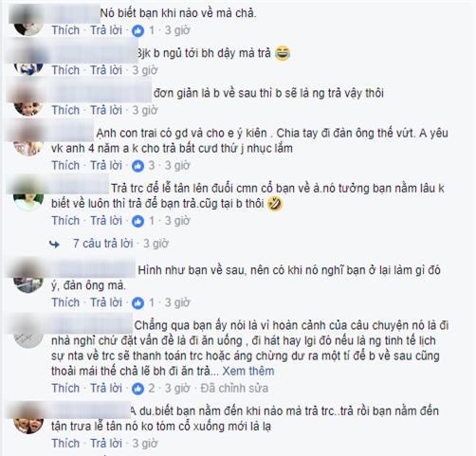
Task: Click the '3 giờ' timestamp on the 'Anh con trai' comment
Action: pyautogui.click(x=177, y=166)
